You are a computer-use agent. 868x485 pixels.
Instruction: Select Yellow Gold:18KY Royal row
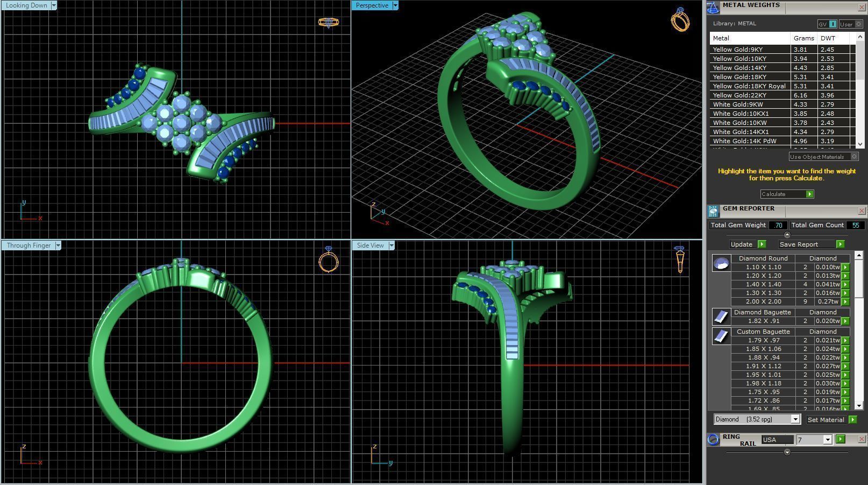pyautogui.click(x=782, y=86)
